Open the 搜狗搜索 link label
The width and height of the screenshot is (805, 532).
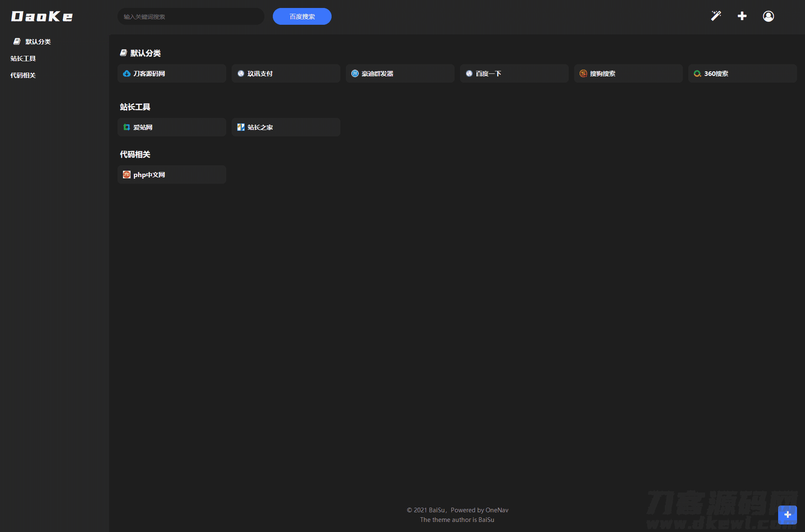click(603, 73)
